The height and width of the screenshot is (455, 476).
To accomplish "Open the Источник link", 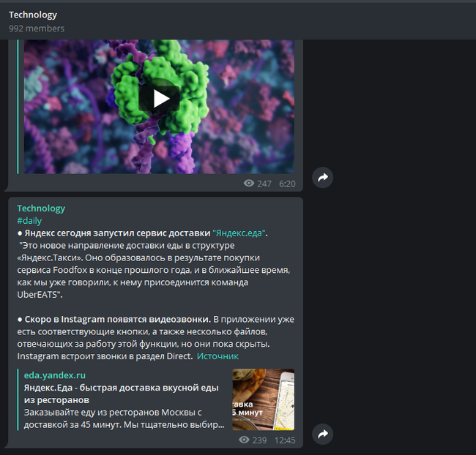I will 217,356.
